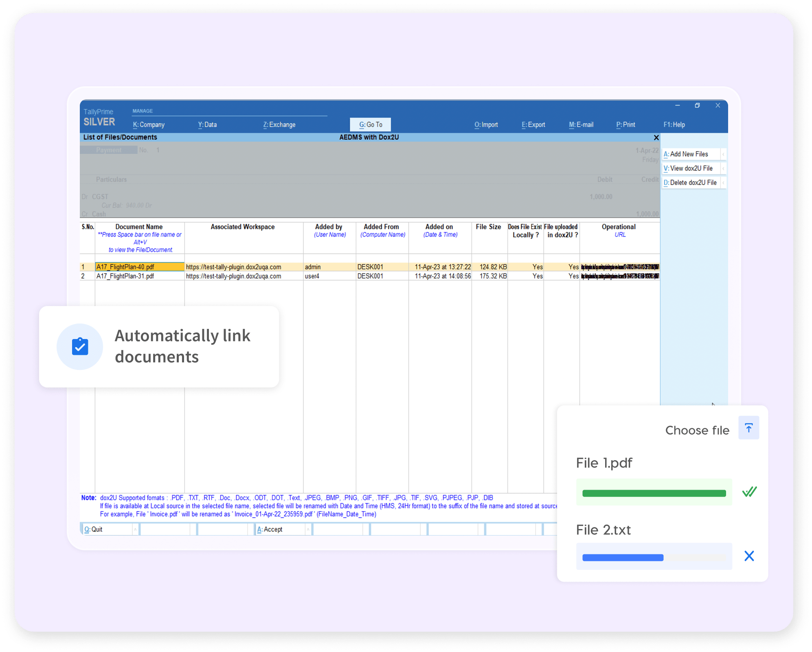The width and height of the screenshot is (812, 652).
Task: Open the M: E-mail menu
Action: pyautogui.click(x=581, y=125)
